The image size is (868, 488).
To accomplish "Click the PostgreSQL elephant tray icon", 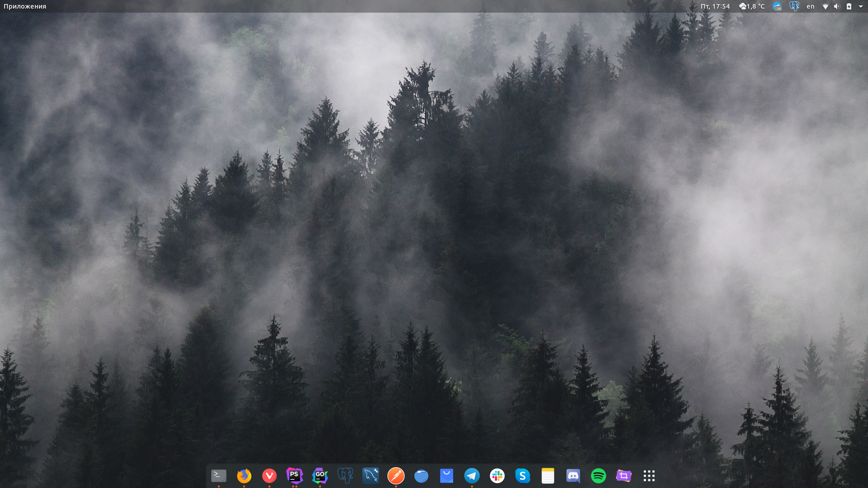I will tap(794, 6).
